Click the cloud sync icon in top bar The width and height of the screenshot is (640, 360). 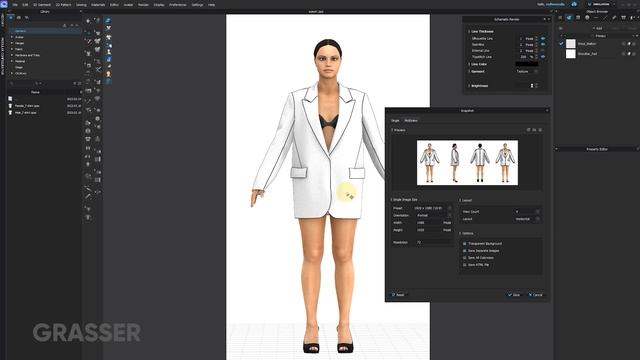tap(574, 4)
